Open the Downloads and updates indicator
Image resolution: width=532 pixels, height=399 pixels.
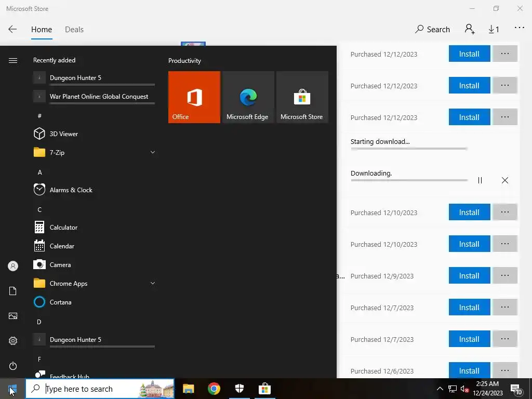pyautogui.click(x=494, y=30)
